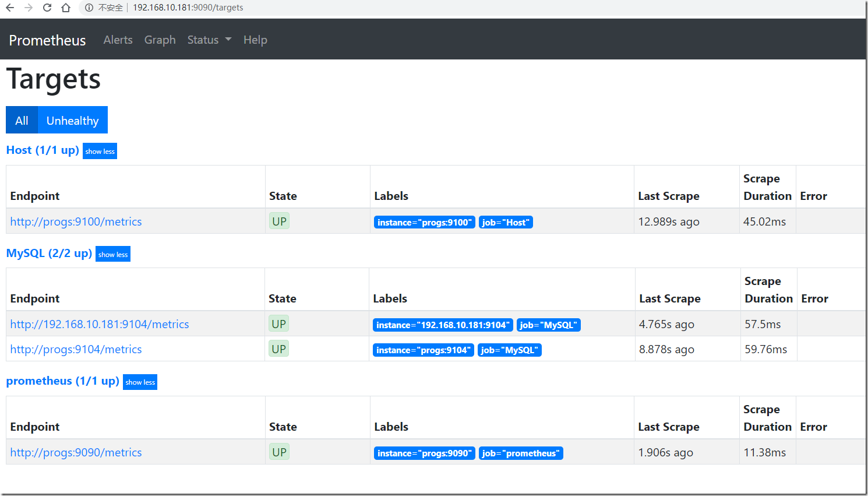Click UP state badge for progs:9104

[278, 349]
